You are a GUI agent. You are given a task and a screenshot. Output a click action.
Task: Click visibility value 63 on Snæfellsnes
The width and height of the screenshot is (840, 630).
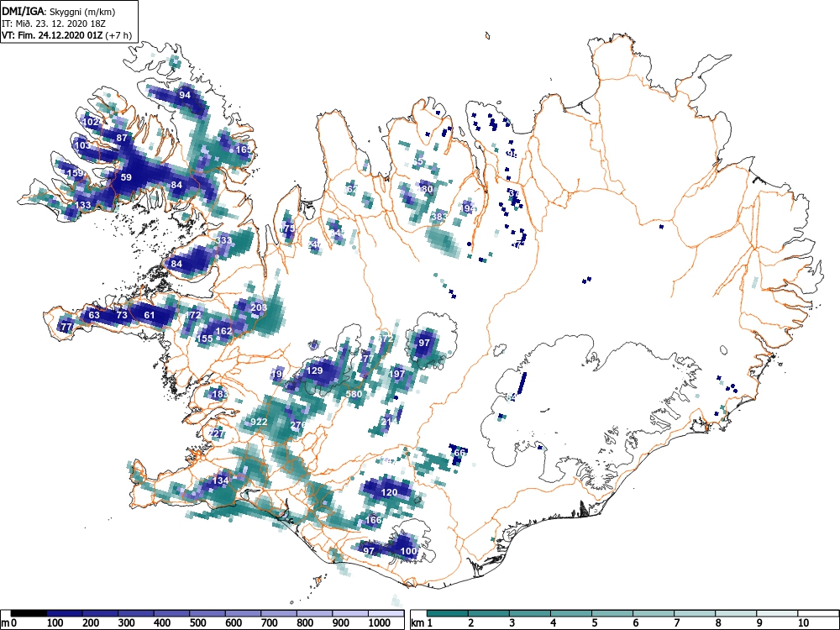94,315
